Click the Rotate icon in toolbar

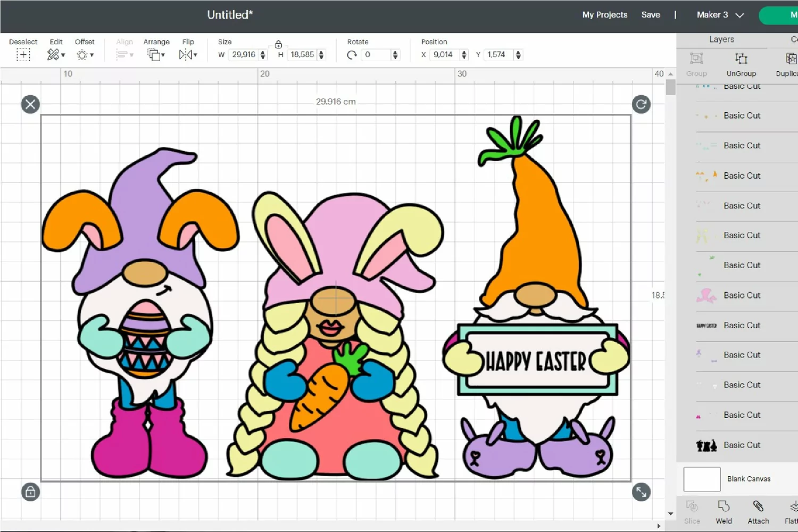point(352,55)
